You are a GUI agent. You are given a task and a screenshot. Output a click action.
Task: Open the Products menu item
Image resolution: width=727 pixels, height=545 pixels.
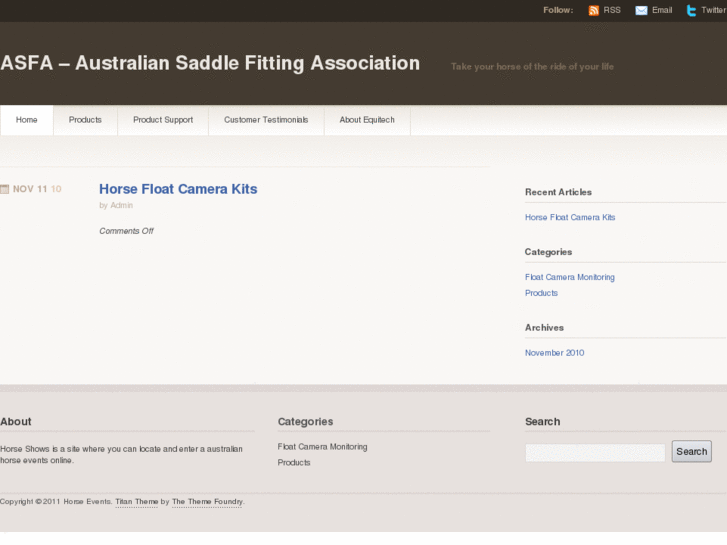[x=85, y=120]
